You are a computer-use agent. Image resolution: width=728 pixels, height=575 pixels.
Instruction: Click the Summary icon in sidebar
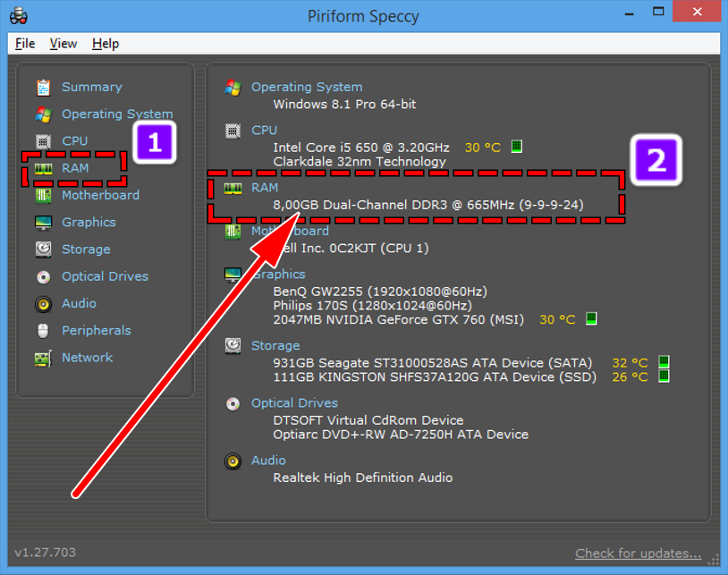point(43,88)
